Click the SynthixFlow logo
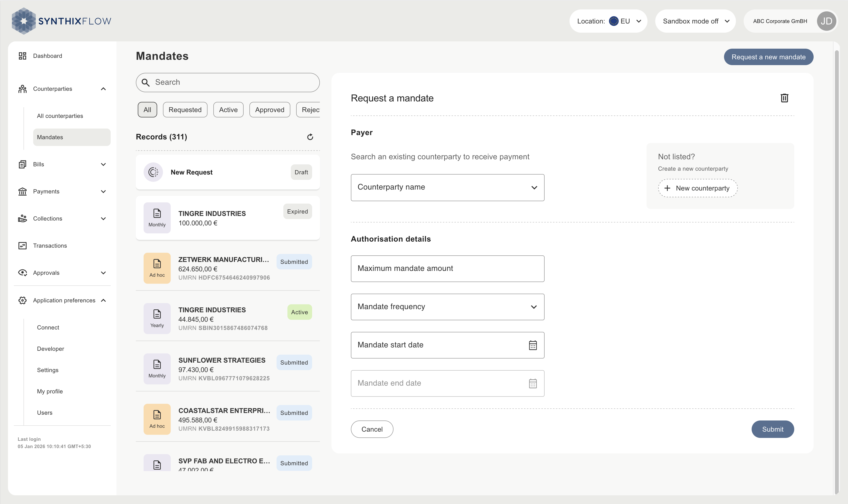 pyautogui.click(x=61, y=21)
